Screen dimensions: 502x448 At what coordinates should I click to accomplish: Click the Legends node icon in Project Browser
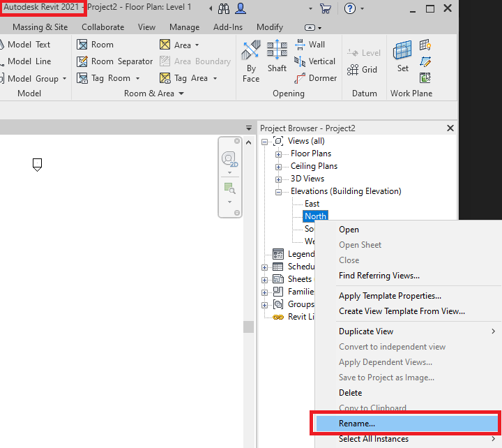point(278,254)
